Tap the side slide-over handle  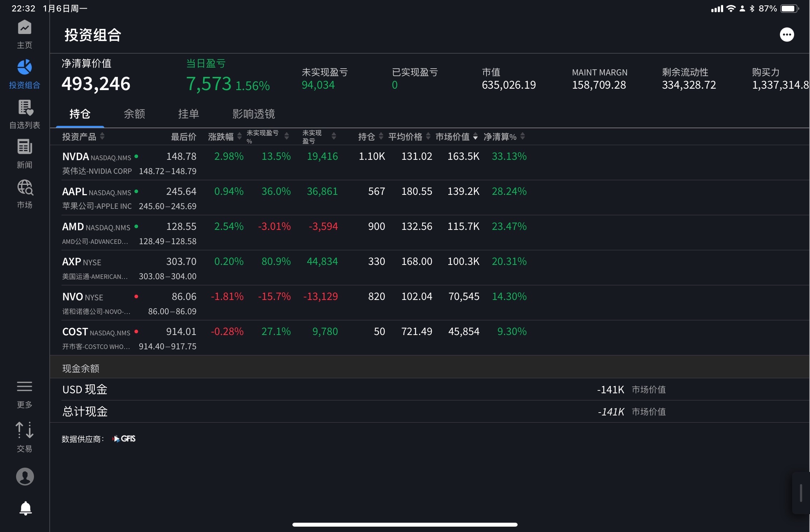pos(801,493)
